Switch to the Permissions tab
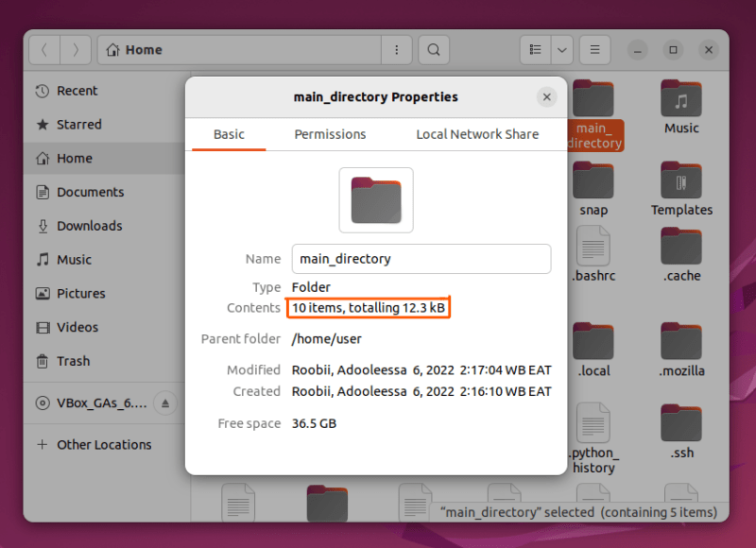 pos(329,134)
